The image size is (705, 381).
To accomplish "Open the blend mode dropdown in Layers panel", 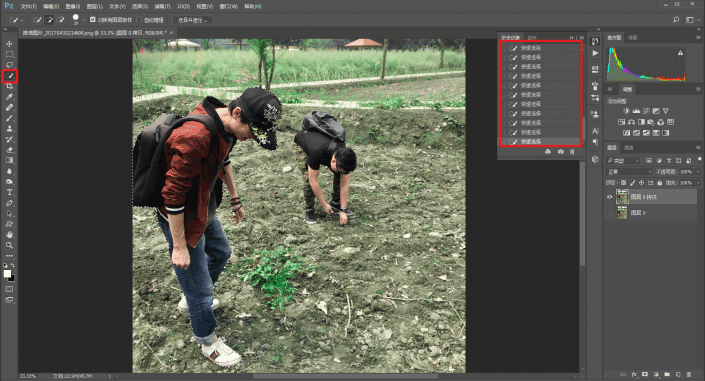I will (x=629, y=172).
